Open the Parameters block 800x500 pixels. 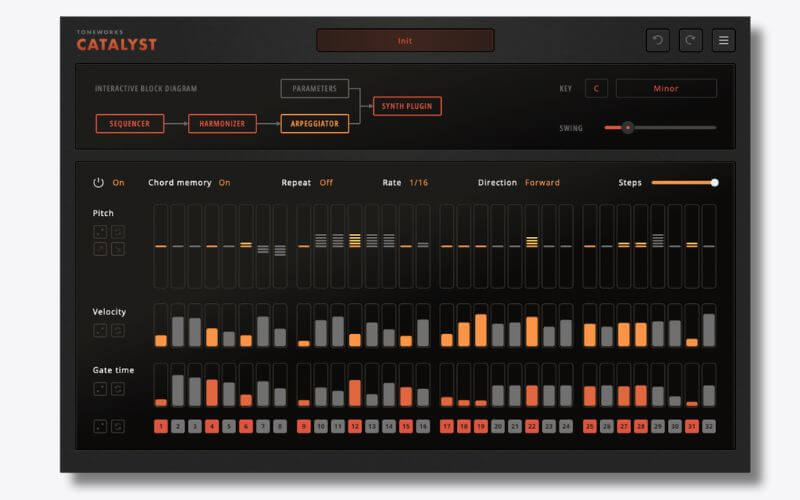pos(314,88)
